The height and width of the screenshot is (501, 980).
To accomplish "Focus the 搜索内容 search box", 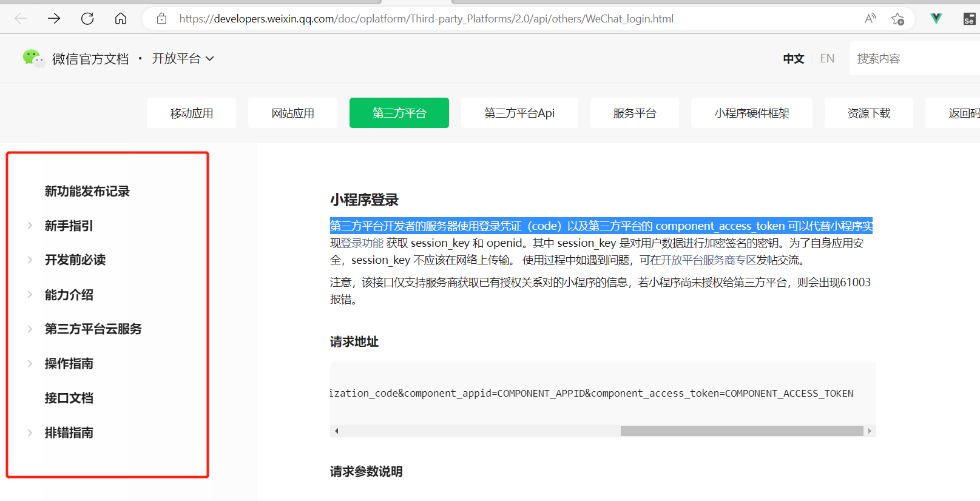I will tap(914, 58).
